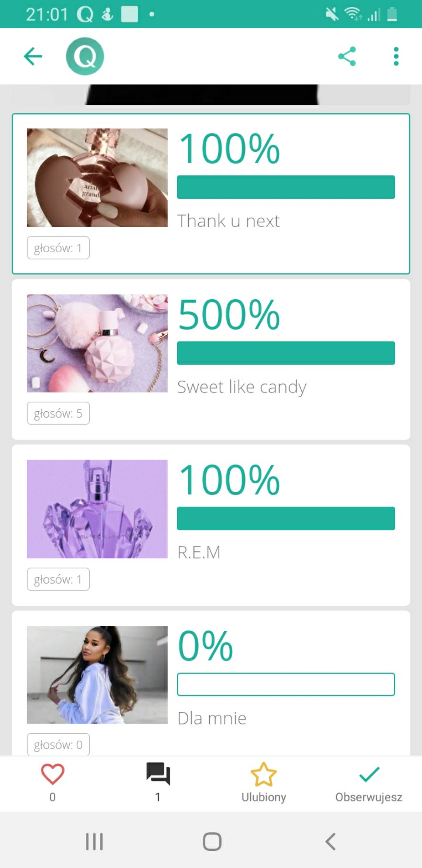This screenshot has height=868, width=422.
Task: Open comments via speech bubble icon
Action: pos(158,774)
